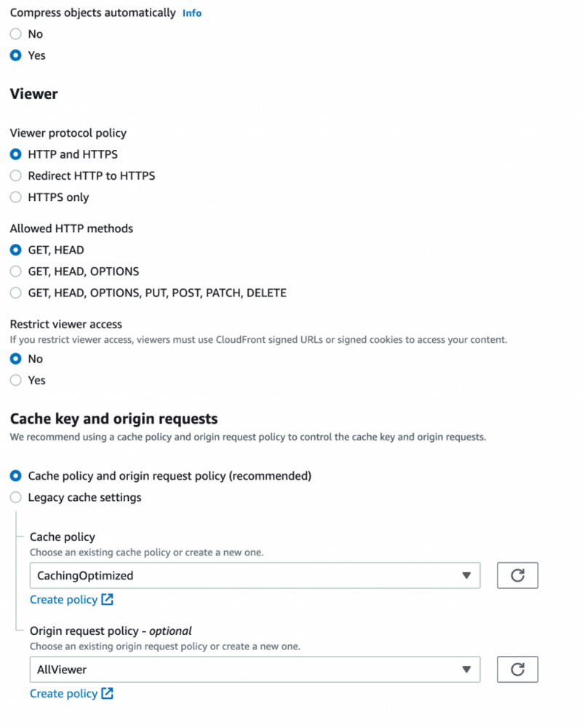
Task: Select Cache policy and origin request policy option
Action: click(16, 476)
